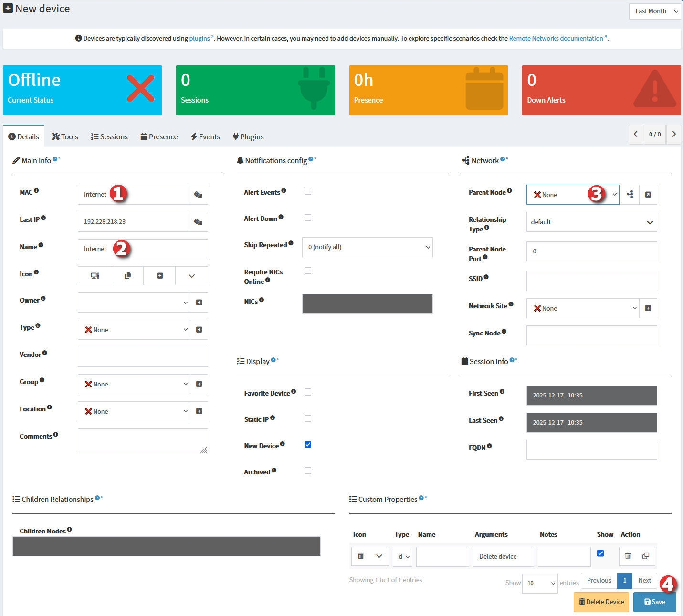Enable the Alert Events checkbox
Screen dimensions: 683x616
point(308,191)
